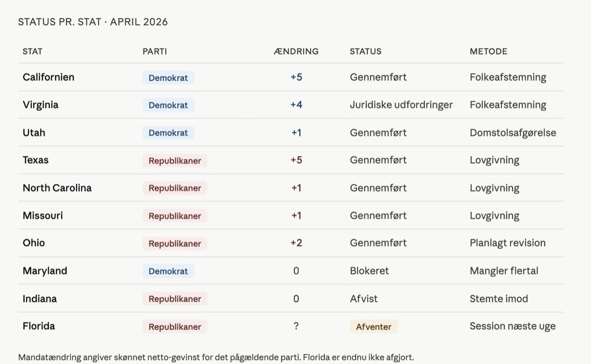
Task: Click the Domstolsafgørelse method for Utah
Action: [x=513, y=133]
